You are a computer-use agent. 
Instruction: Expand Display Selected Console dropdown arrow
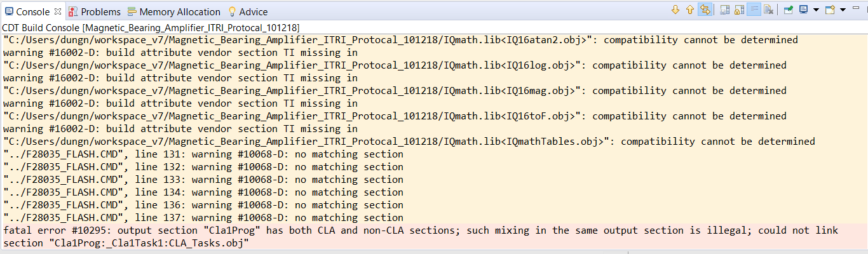(x=815, y=10)
